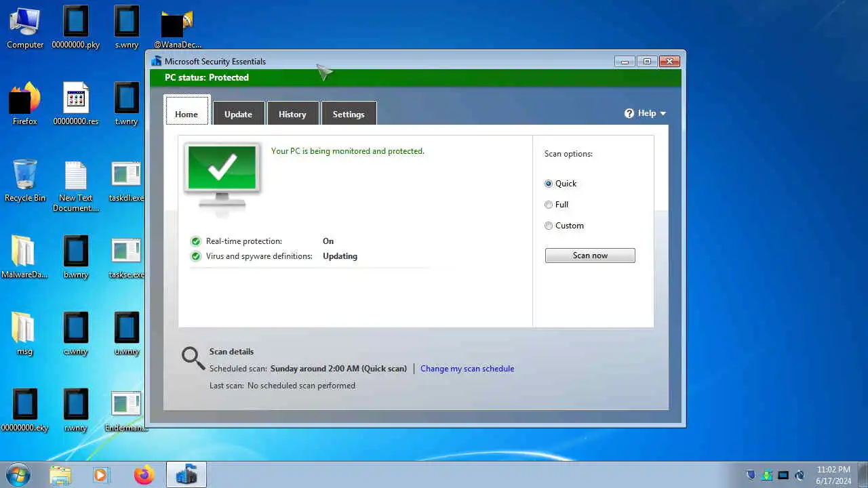The image size is (868, 488).
Task: Click Microsoft Security Essentials taskbar button
Action: 186,475
